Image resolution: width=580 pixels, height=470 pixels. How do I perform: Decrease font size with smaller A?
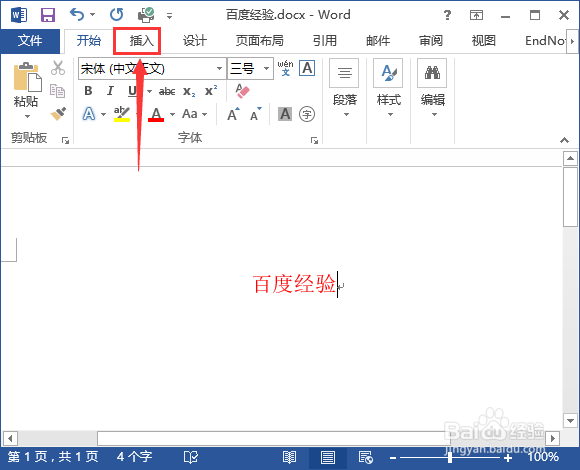[x=256, y=114]
